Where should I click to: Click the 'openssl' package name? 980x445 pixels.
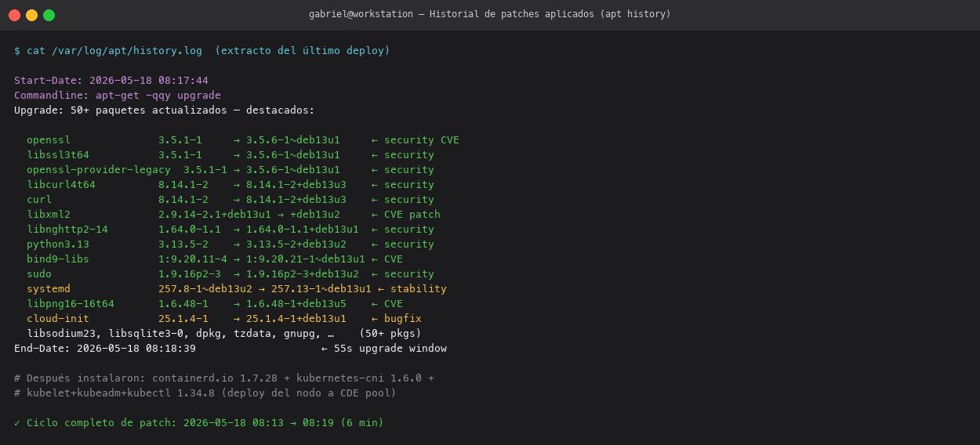(x=49, y=140)
